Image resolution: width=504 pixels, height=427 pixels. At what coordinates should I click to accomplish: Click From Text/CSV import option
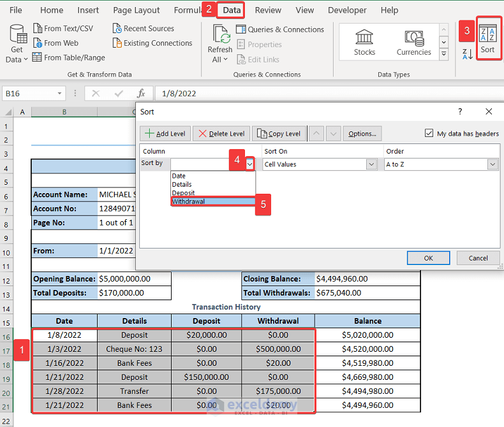[63, 29]
